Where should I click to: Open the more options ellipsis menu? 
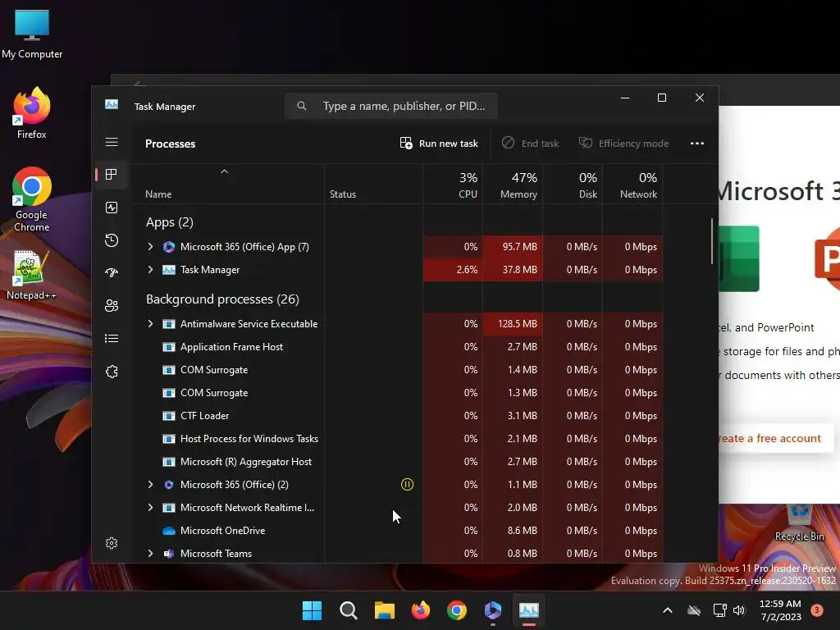pyautogui.click(x=697, y=144)
